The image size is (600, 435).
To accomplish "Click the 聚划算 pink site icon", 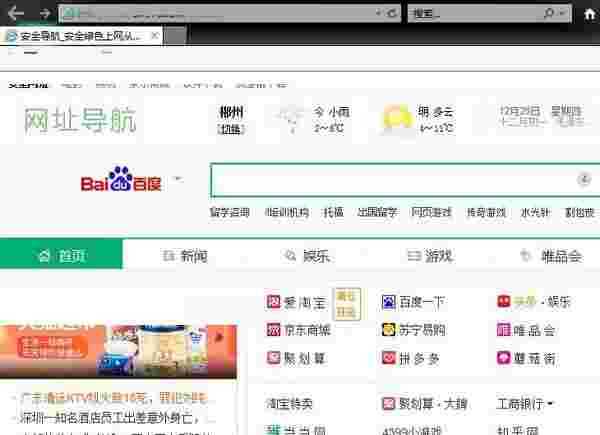I will point(273,358).
